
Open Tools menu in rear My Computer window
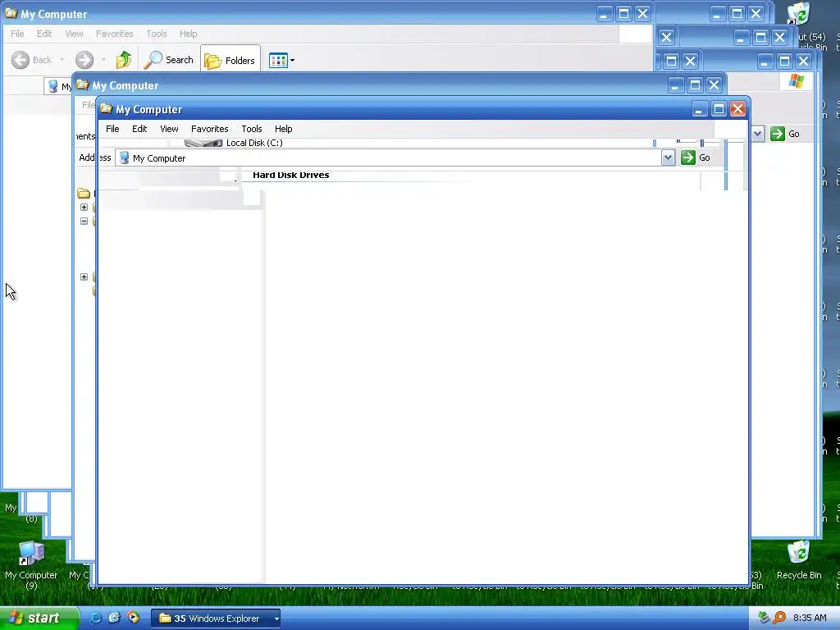pyautogui.click(x=157, y=33)
